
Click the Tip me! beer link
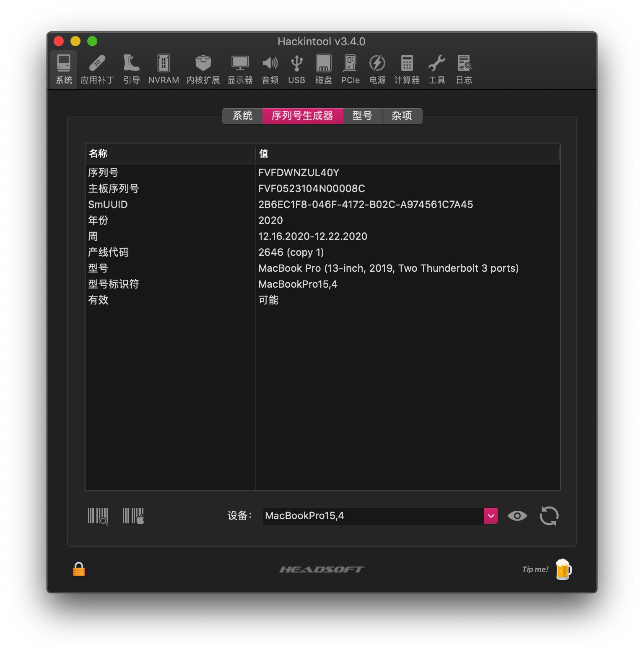click(547, 569)
